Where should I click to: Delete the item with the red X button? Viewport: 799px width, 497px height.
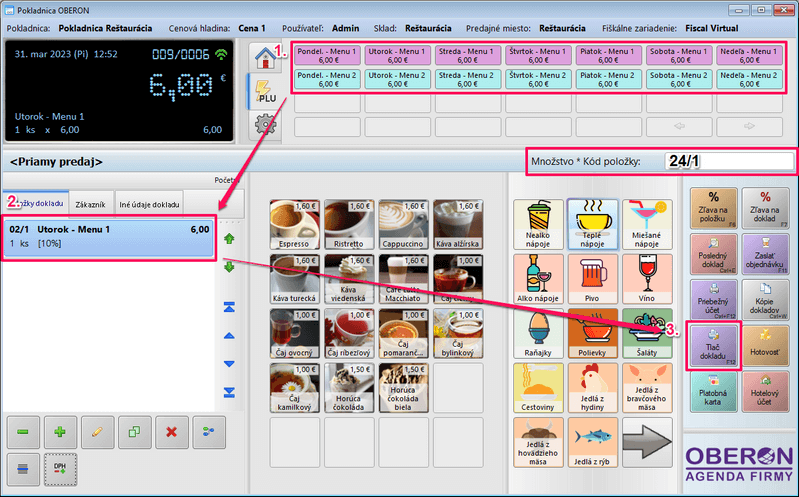pos(170,431)
